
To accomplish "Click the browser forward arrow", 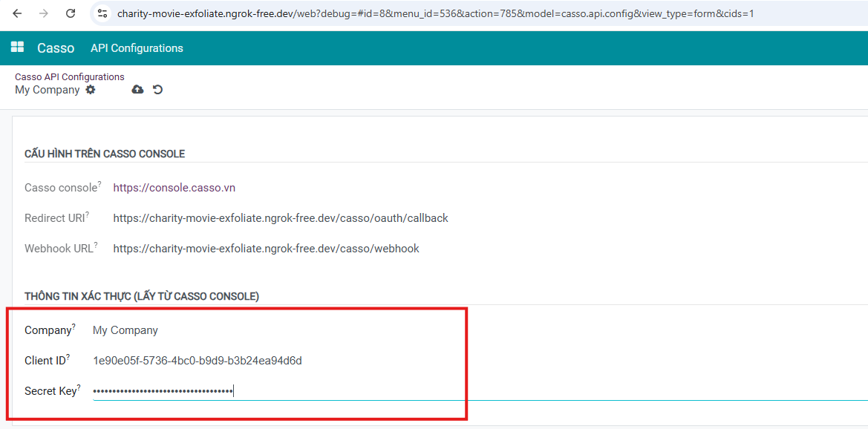I will [x=44, y=14].
